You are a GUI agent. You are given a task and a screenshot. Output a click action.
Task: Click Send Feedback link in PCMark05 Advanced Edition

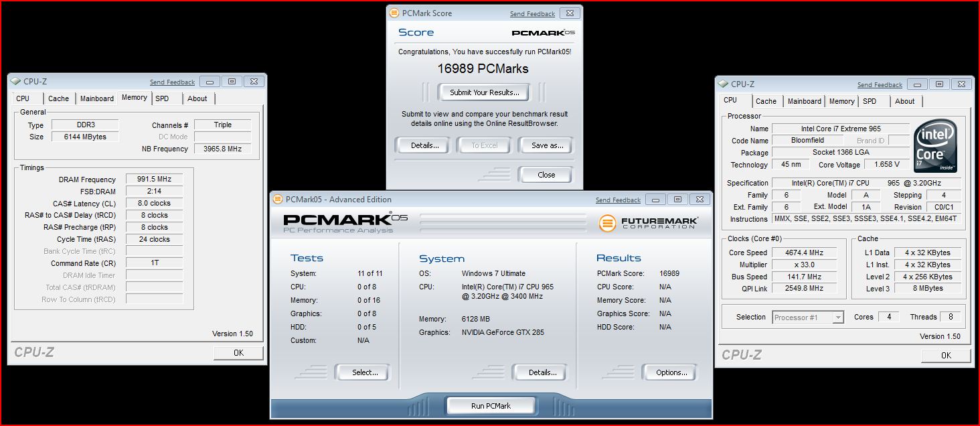tap(618, 200)
